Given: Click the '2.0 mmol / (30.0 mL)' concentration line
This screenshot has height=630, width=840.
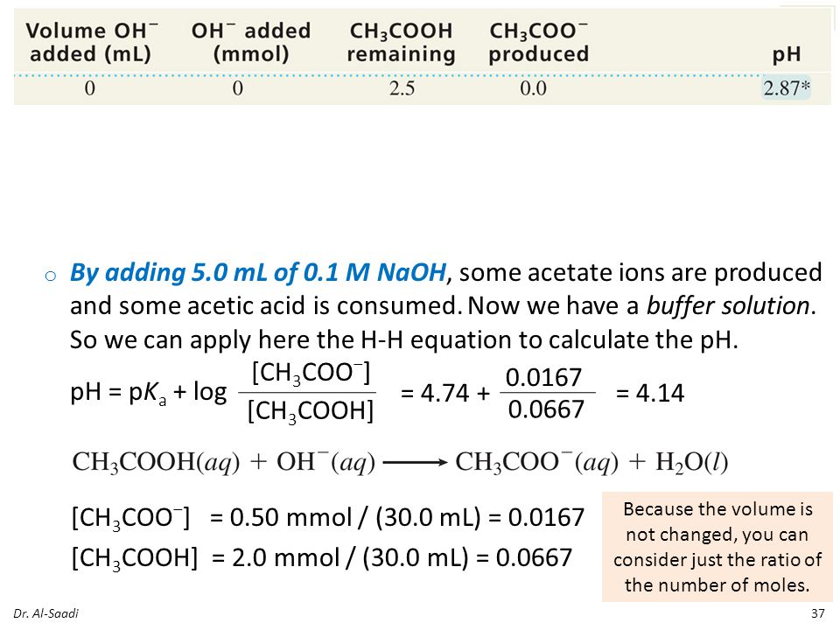Looking at the screenshot, I should click(321, 557).
